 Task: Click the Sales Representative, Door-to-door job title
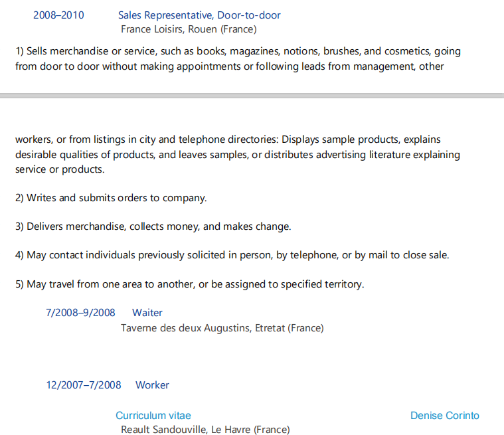(x=199, y=15)
